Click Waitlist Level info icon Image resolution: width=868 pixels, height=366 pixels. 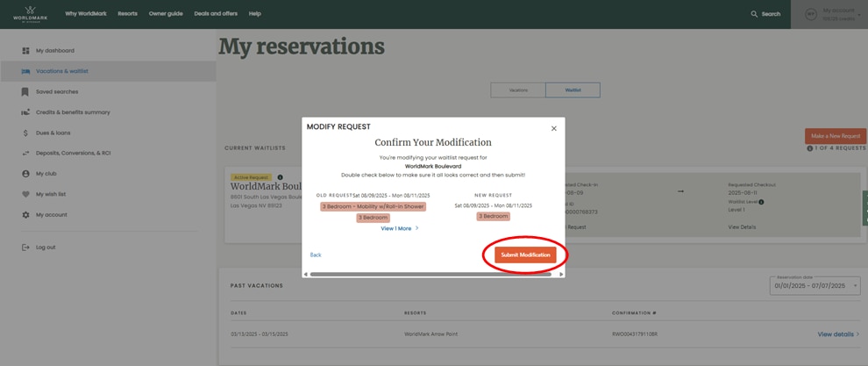click(761, 202)
